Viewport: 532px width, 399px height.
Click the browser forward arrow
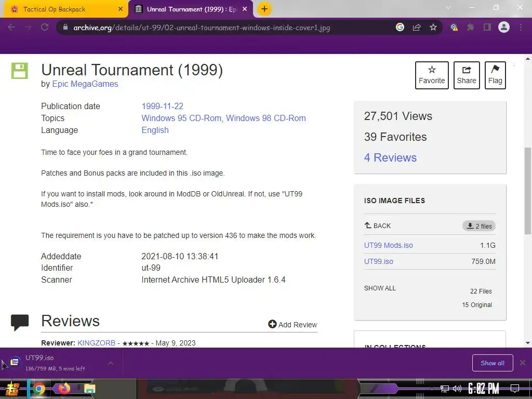(28, 27)
